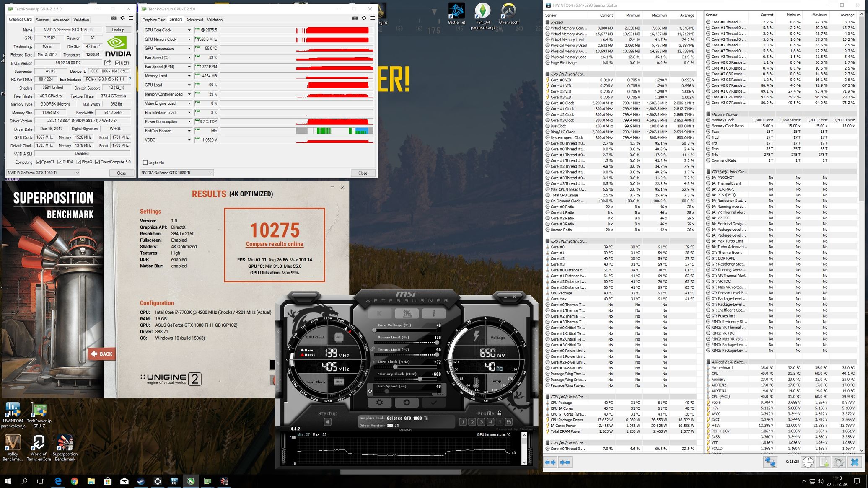Toggle the UEFI checkbox in GPU-Z
Image resolution: width=868 pixels, height=488 pixels.
(x=117, y=63)
